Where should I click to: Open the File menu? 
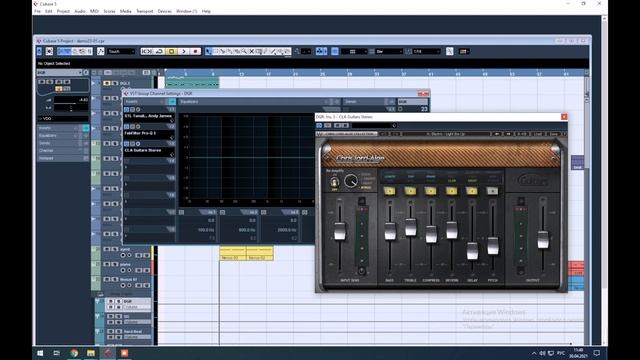(x=38, y=11)
